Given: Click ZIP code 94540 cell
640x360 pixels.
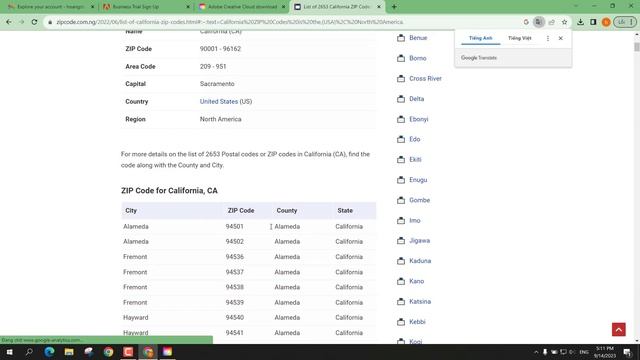Looking at the screenshot, I should [234, 318].
